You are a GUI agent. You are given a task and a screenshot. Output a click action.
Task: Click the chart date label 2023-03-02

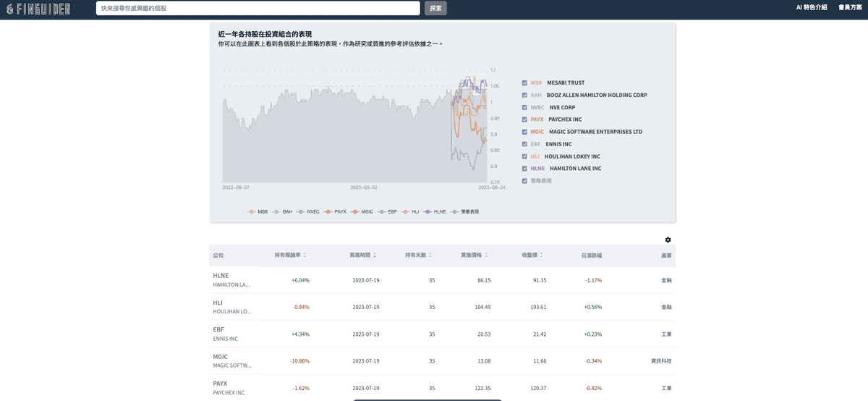pos(364,187)
